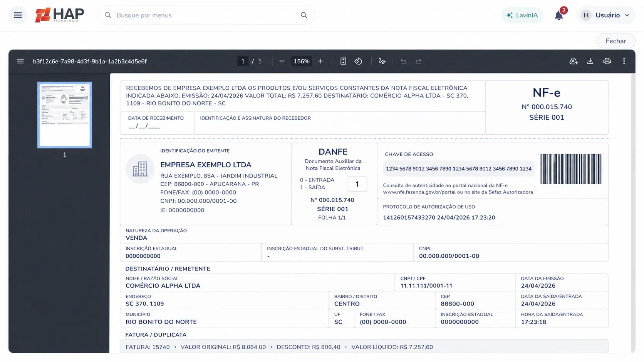This screenshot has height=362, width=644.
Task: Print the PDF document
Action: tap(607, 61)
